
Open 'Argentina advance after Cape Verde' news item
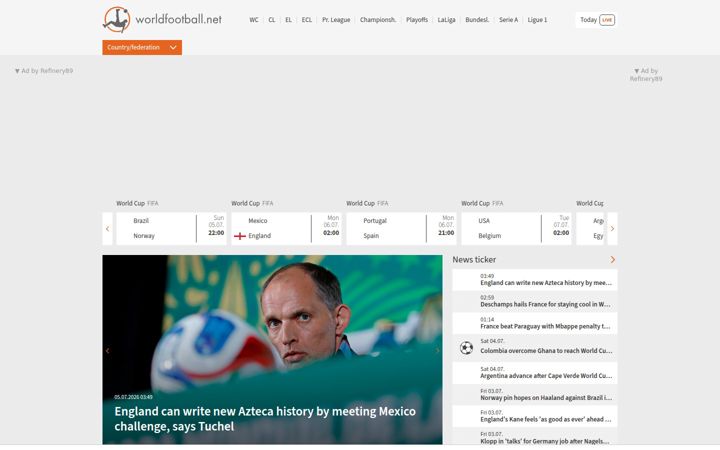point(535,373)
